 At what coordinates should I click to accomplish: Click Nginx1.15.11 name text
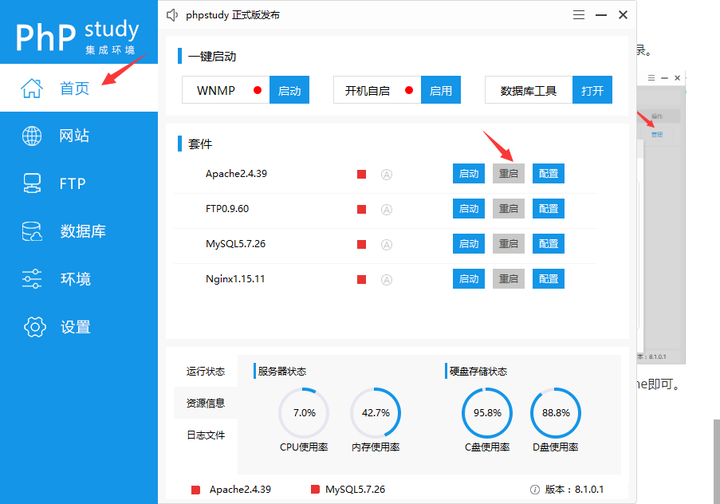[235, 279]
